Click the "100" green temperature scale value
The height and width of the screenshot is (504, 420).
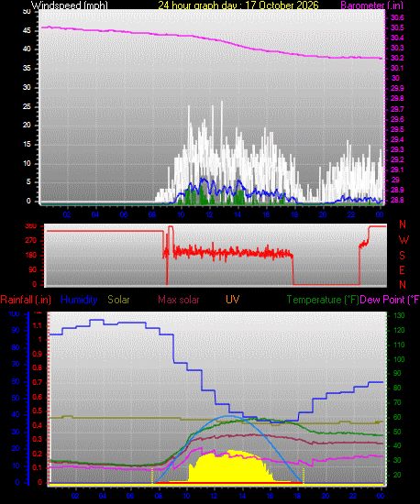tap(399, 359)
